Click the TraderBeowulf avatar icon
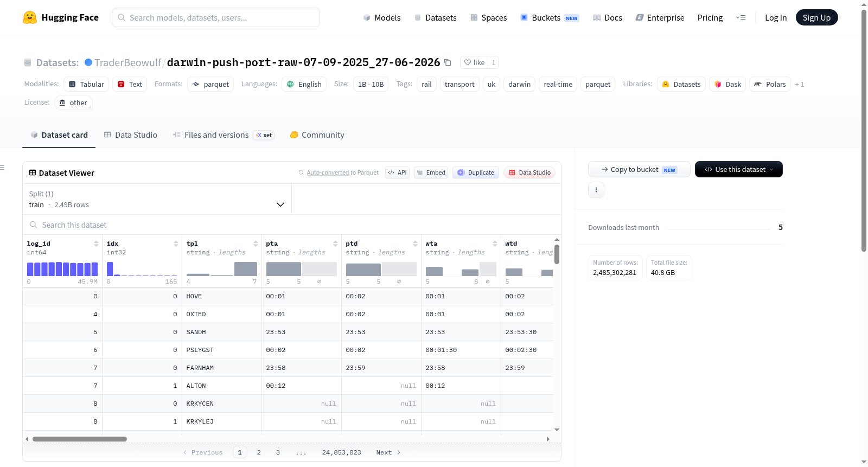The width and height of the screenshot is (868, 467). pos(88,62)
